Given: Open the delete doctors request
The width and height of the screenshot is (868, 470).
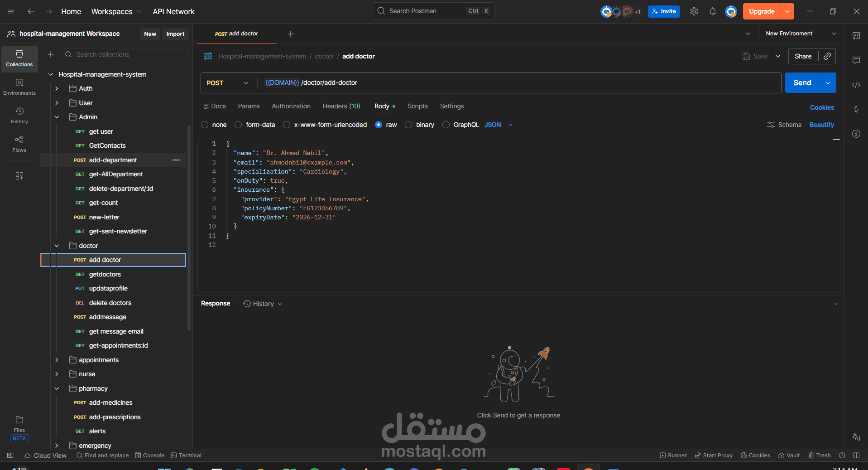Looking at the screenshot, I should pyautogui.click(x=113, y=303).
